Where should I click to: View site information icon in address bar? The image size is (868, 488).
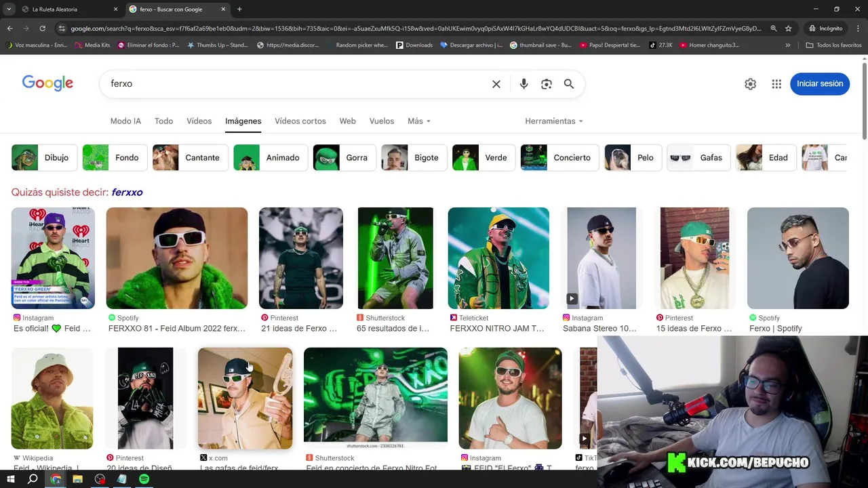pos(62,28)
